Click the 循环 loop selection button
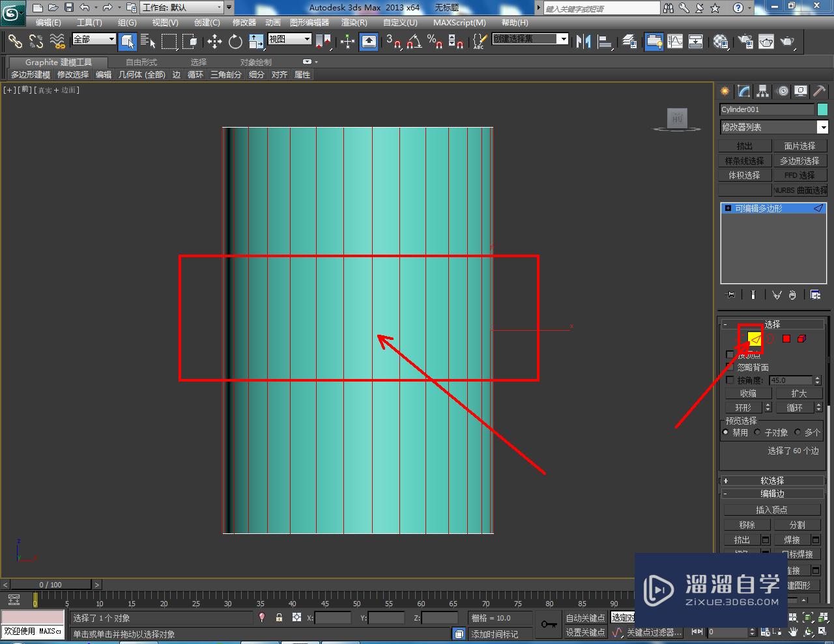 pos(794,408)
